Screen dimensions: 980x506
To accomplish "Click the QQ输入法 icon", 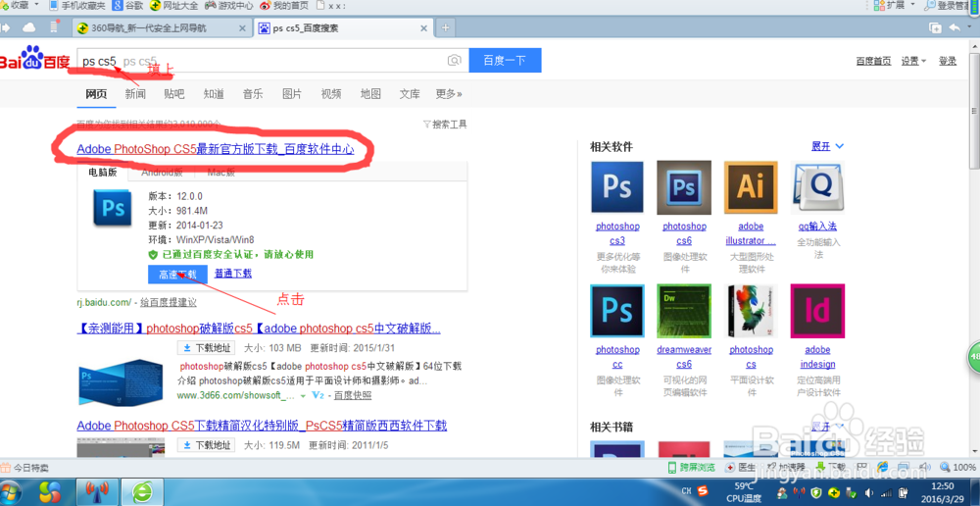I will [817, 187].
